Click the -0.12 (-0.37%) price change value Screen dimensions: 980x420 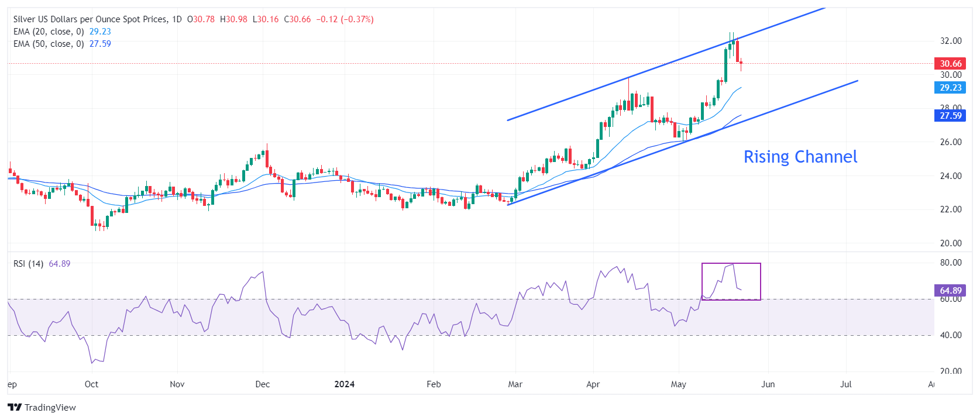345,19
